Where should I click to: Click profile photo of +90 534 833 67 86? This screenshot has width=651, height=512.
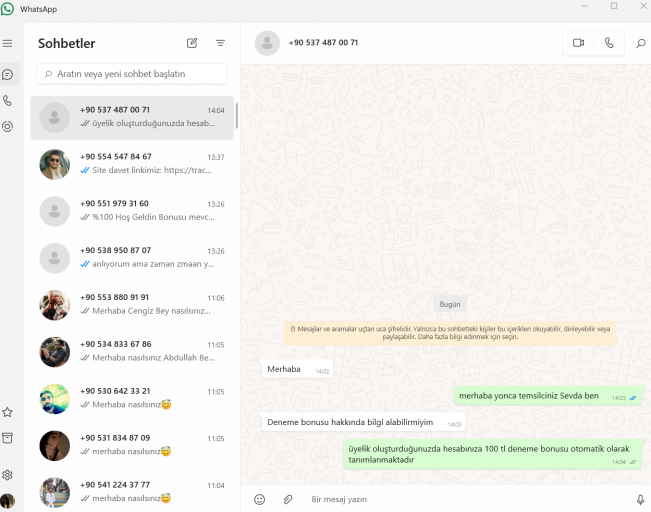click(54, 352)
